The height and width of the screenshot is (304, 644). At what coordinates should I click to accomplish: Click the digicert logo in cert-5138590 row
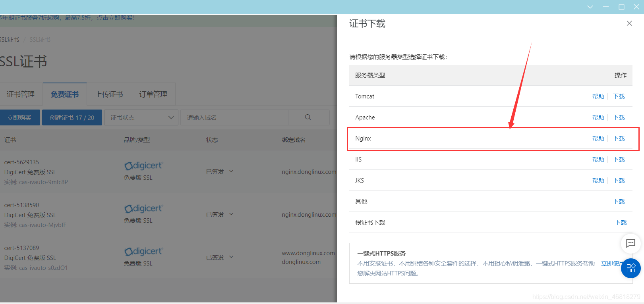143,208
